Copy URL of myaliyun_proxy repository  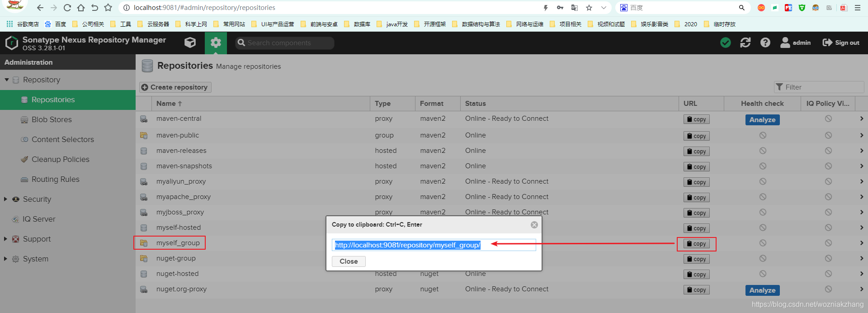pyautogui.click(x=696, y=182)
